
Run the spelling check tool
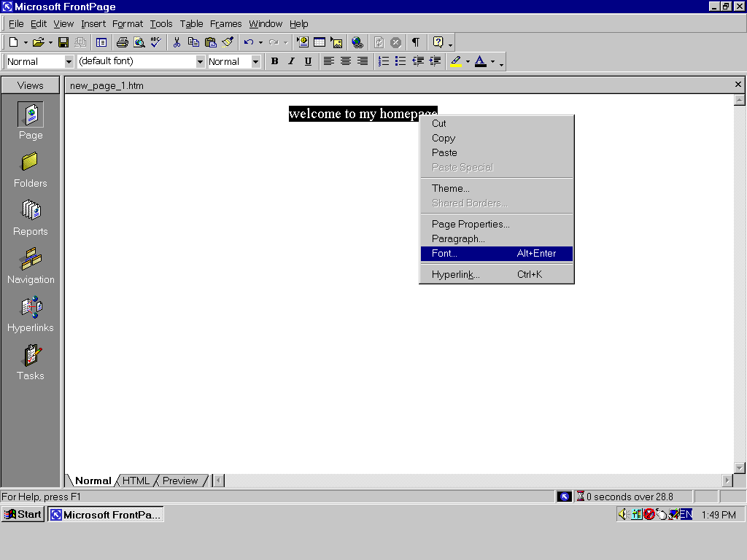[156, 42]
